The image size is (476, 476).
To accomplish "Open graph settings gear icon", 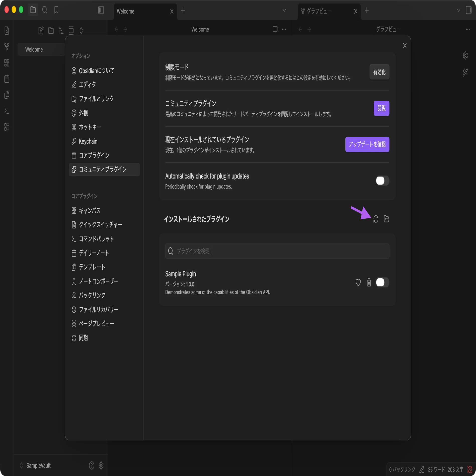I will coord(465,55).
